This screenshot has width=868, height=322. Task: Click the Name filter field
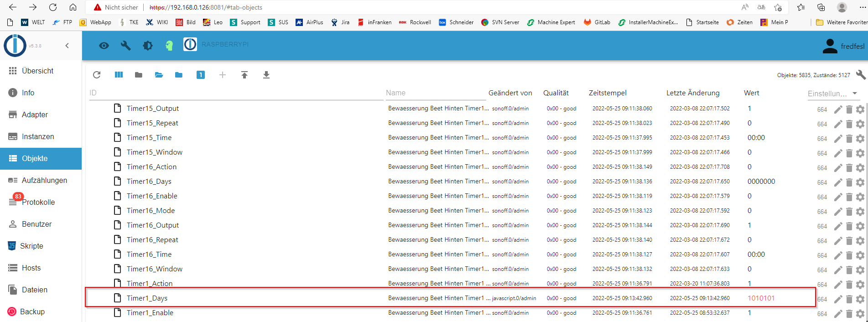pyautogui.click(x=436, y=93)
